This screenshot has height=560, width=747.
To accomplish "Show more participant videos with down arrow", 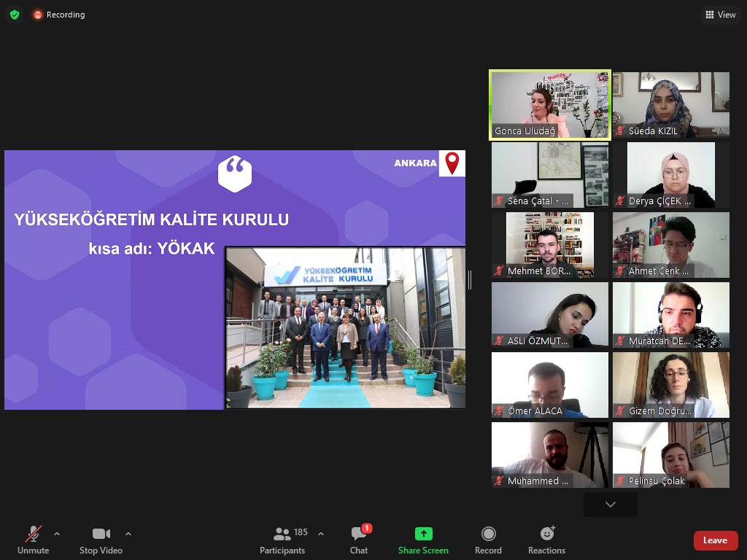I will (x=611, y=505).
